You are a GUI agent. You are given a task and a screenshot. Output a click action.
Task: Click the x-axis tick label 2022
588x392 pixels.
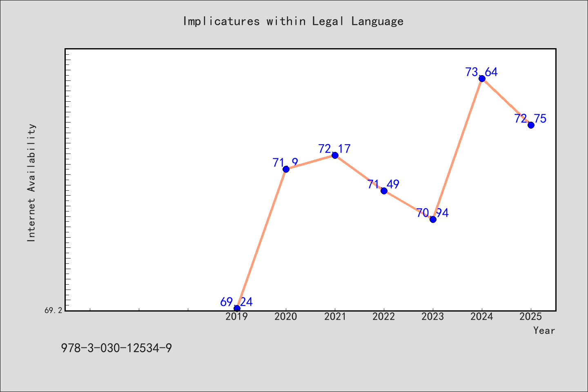[384, 316]
